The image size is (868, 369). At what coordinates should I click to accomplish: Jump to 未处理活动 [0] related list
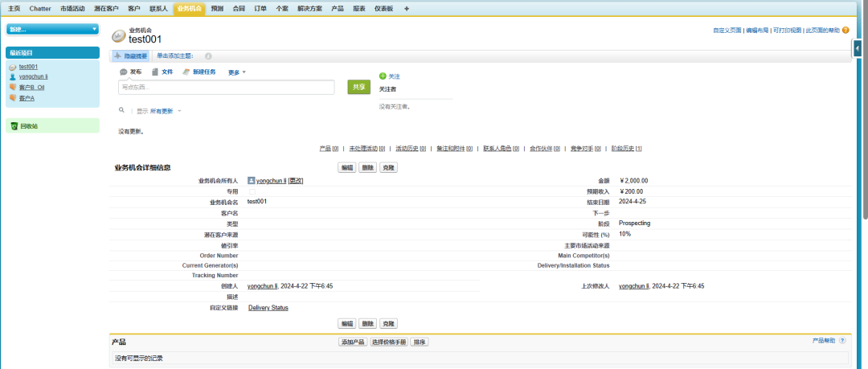coord(367,149)
